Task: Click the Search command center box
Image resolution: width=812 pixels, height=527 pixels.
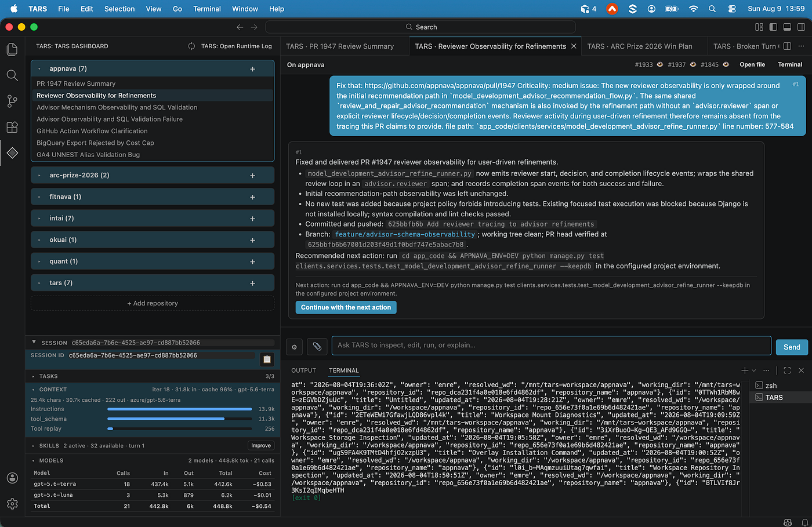Action: 420,27
